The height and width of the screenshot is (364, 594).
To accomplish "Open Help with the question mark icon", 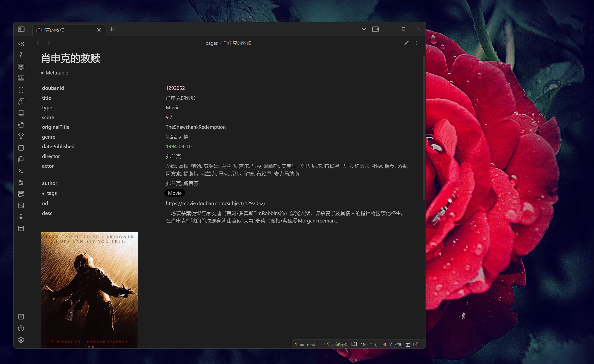I will point(21,328).
